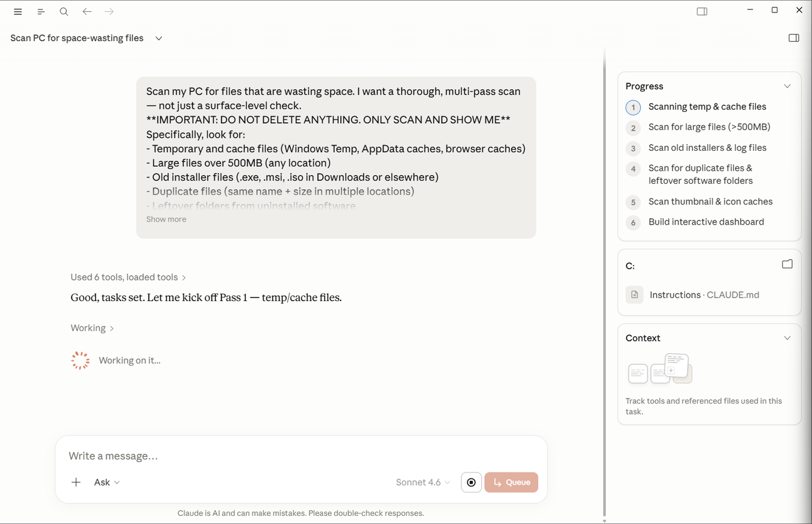Add an attachment with the plus icon

(76, 482)
